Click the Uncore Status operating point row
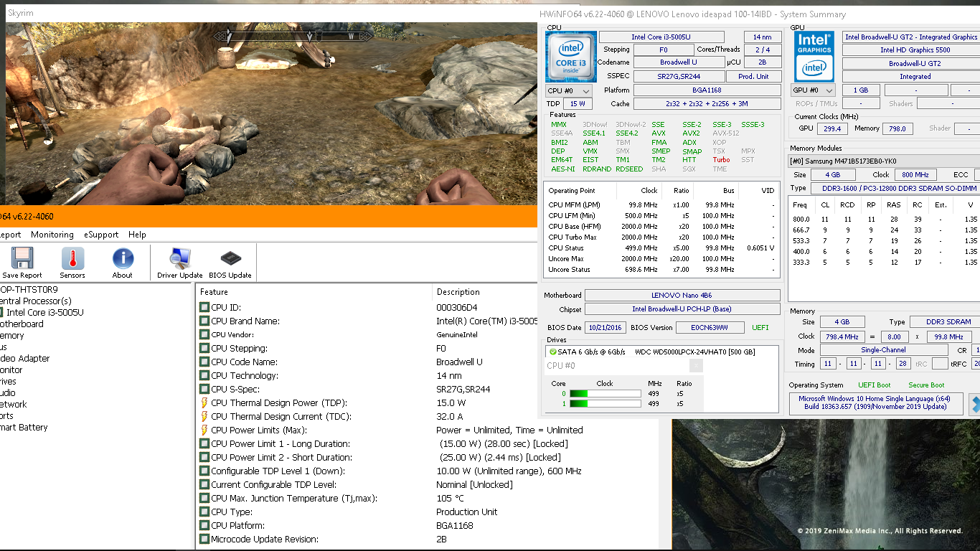The width and height of the screenshot is (980, 551). (661, 270)
